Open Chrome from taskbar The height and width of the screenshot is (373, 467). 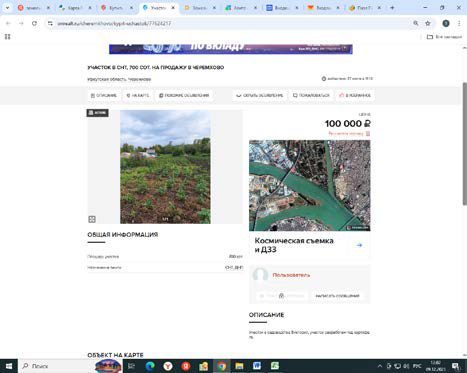click(222, 366)
